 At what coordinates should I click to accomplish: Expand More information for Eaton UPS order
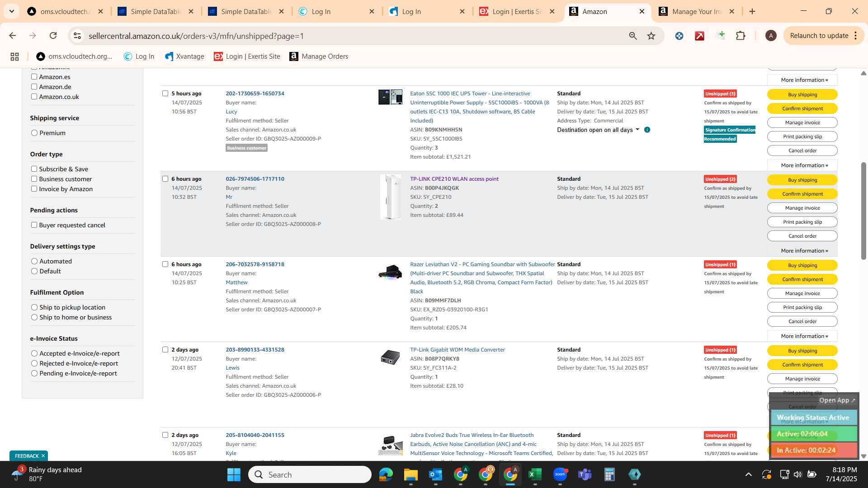click(802, 165)
